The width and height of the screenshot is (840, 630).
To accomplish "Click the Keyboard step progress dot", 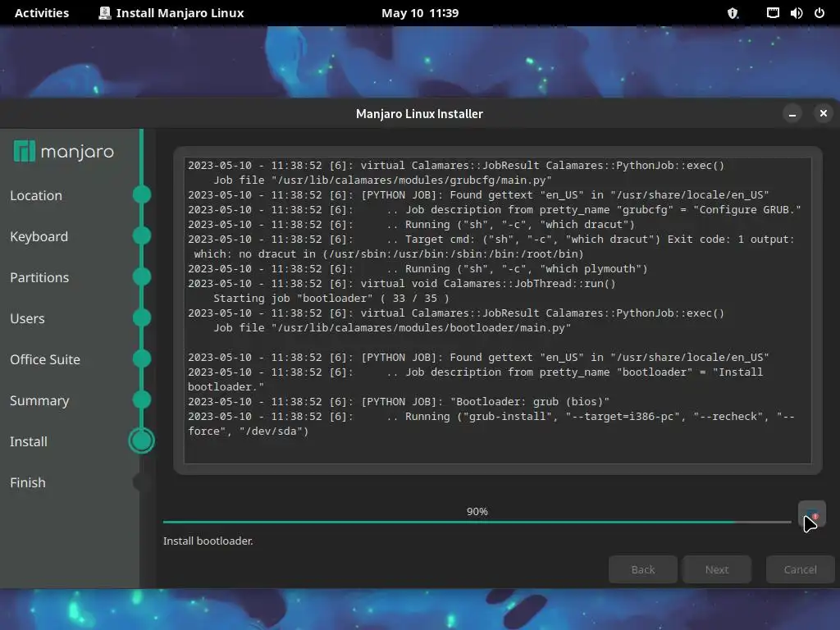I will tap(142, 235).
